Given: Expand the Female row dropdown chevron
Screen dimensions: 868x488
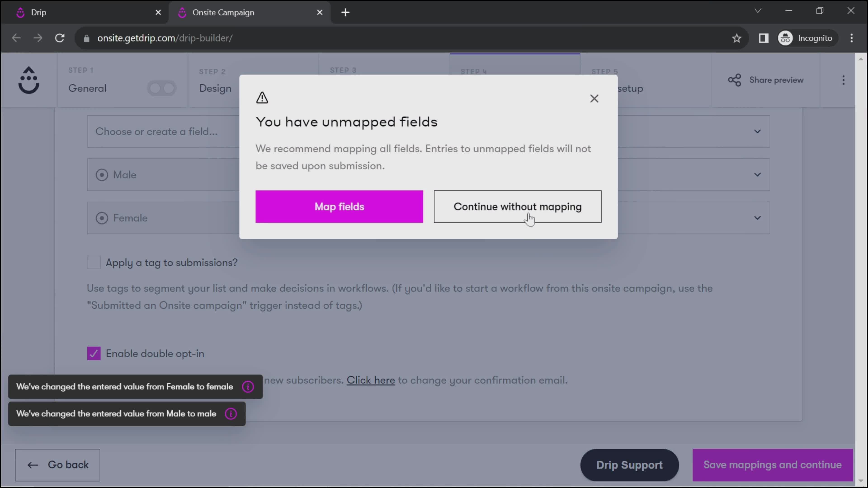Looking at the screenshot, I should (757, 218).
